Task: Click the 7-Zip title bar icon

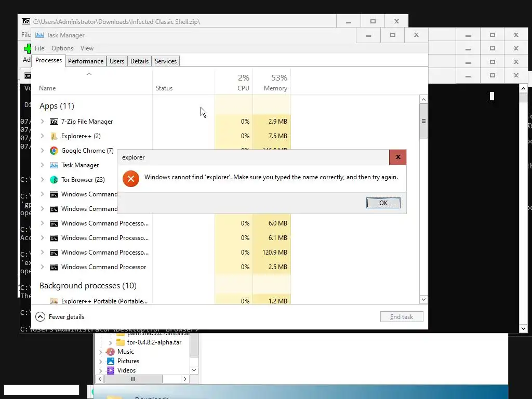Action: click(x=26, y=21)
